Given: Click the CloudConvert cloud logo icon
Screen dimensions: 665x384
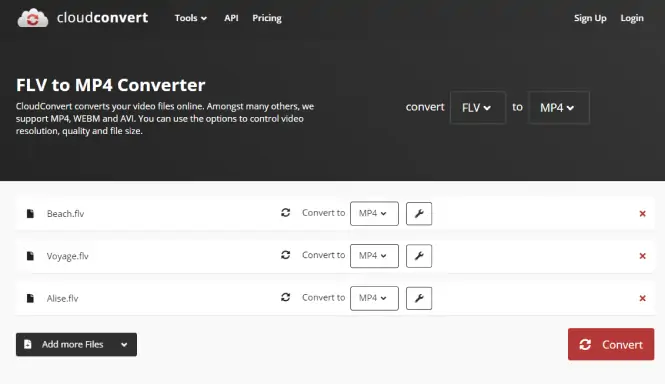Looking at the screenshot, I should point(33,18).
